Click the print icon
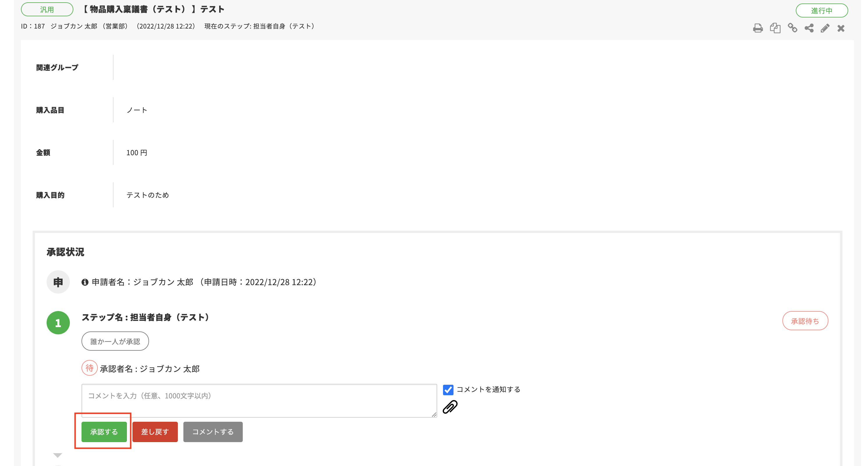The width and height of the screenshot is (868, 466). [758, 28]
